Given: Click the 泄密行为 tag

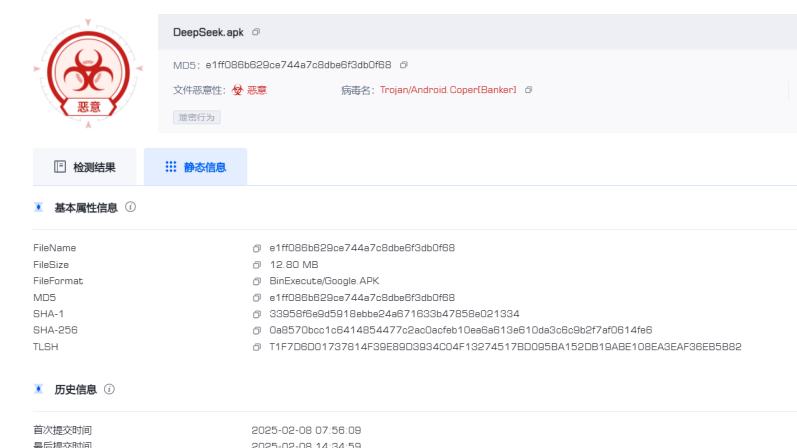Looking at the screenshot, I should click(197, 117).
